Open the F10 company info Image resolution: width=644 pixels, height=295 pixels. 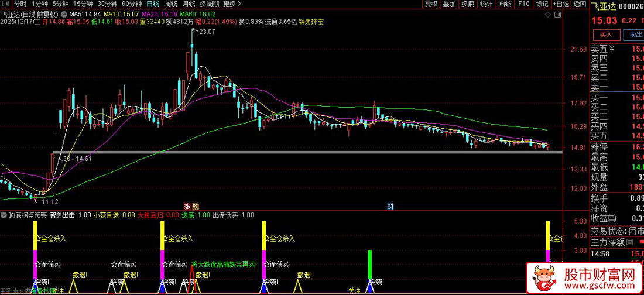[523, 4]
